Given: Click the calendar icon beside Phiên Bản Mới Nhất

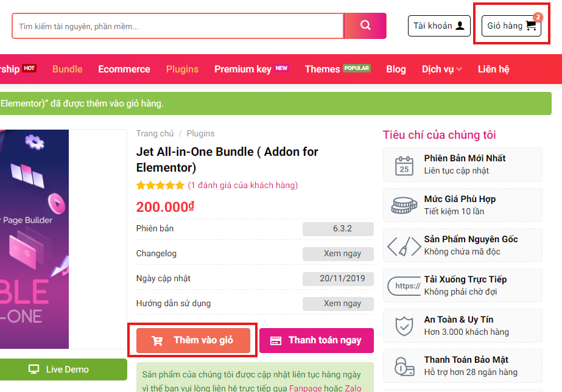Looking at the screenshot, I should [404, 165].
